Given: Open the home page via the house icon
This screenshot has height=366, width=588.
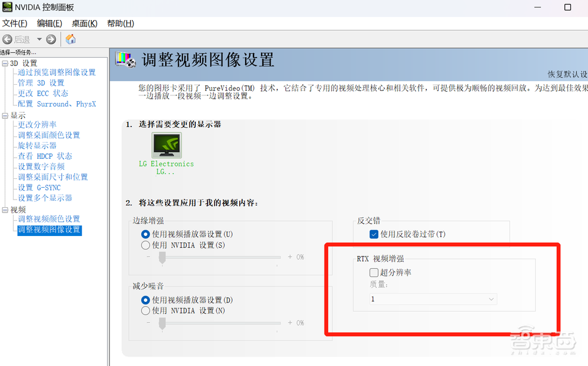Looking at the screenshot, I should pyautogui.click(x=70, y=39).
